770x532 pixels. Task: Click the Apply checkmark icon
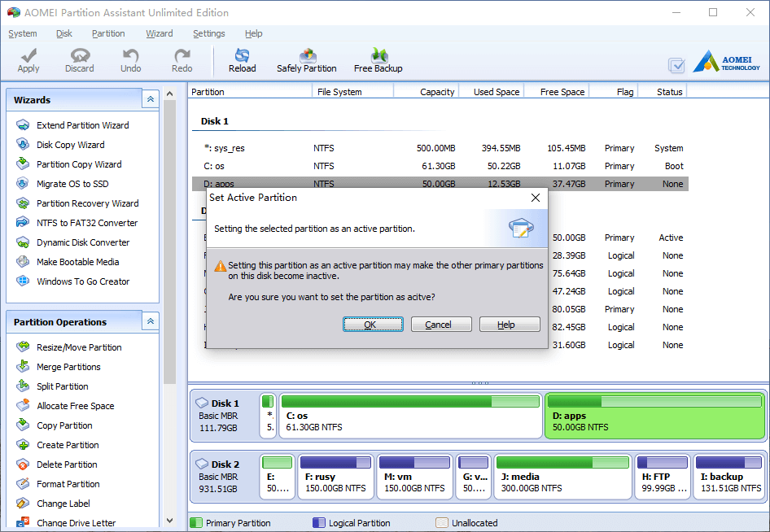(28, 55)
